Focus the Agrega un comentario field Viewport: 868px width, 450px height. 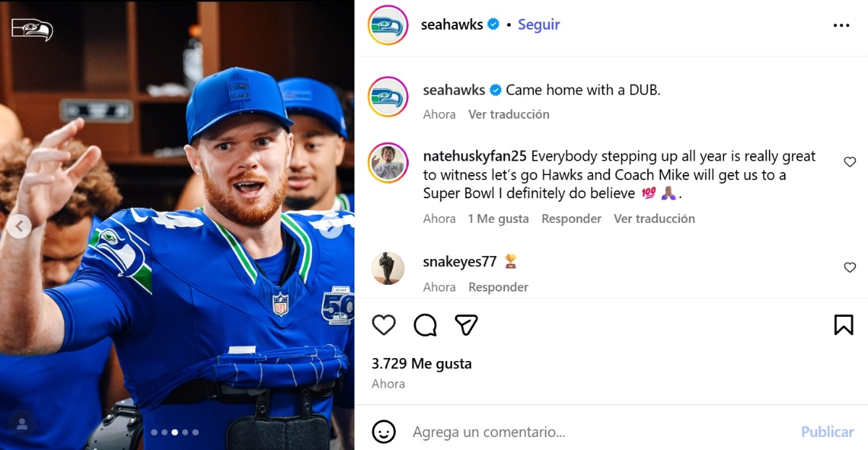[x=600, y=432]
